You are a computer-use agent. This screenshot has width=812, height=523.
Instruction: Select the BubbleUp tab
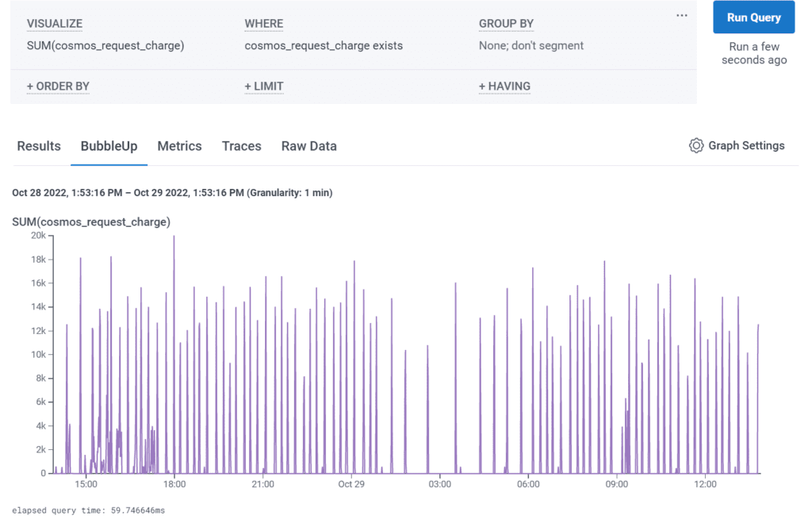point(109,146)
